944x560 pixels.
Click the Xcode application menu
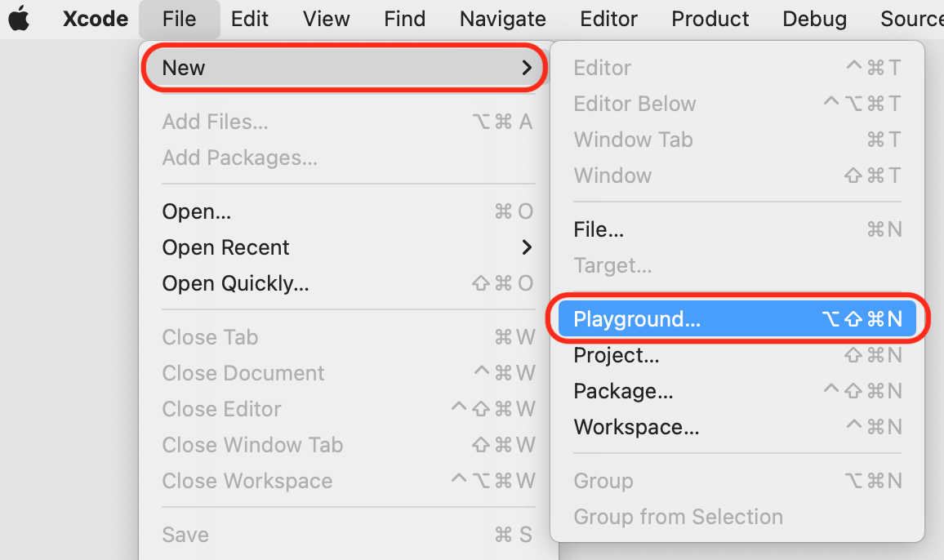tap(96, 19)
